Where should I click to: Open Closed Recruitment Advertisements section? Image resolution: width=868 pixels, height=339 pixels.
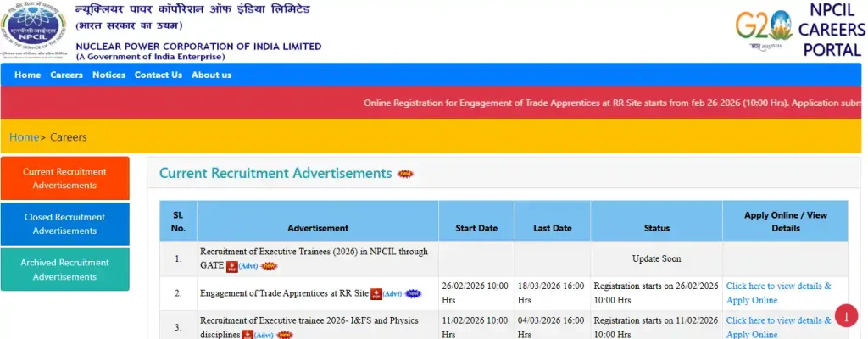(64, 224)
